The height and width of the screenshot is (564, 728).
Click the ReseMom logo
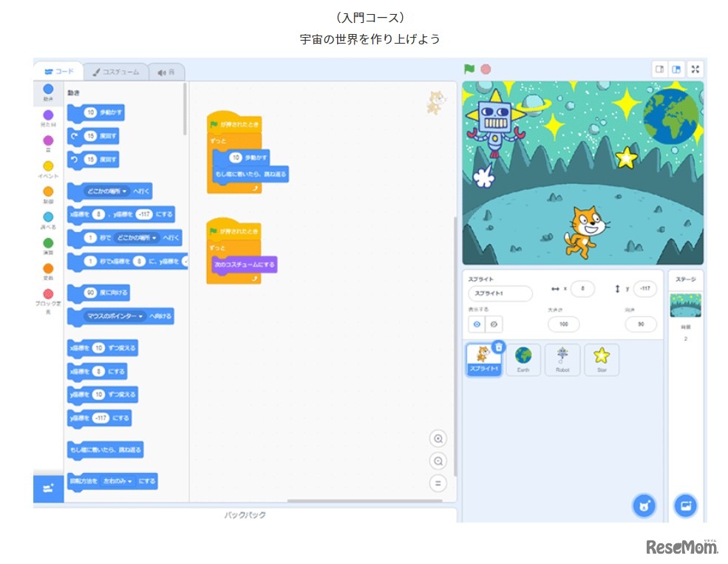(x=681, y=547)
